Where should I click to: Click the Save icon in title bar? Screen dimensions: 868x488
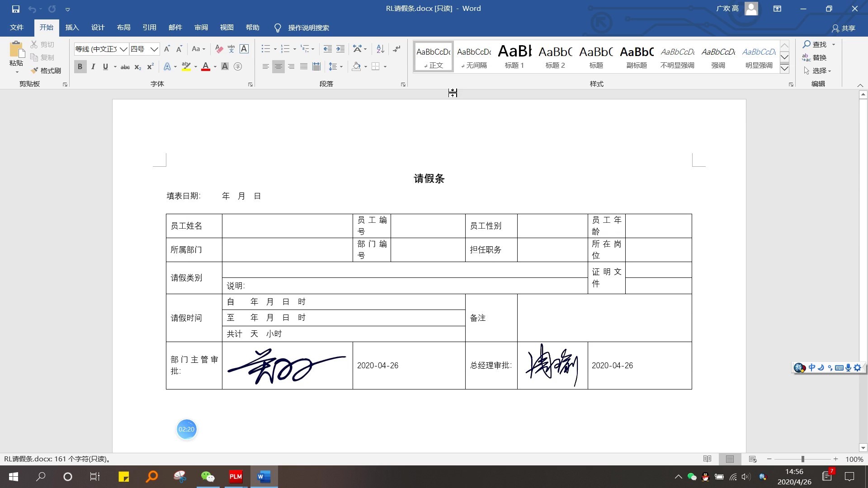(x=16, y=9)
